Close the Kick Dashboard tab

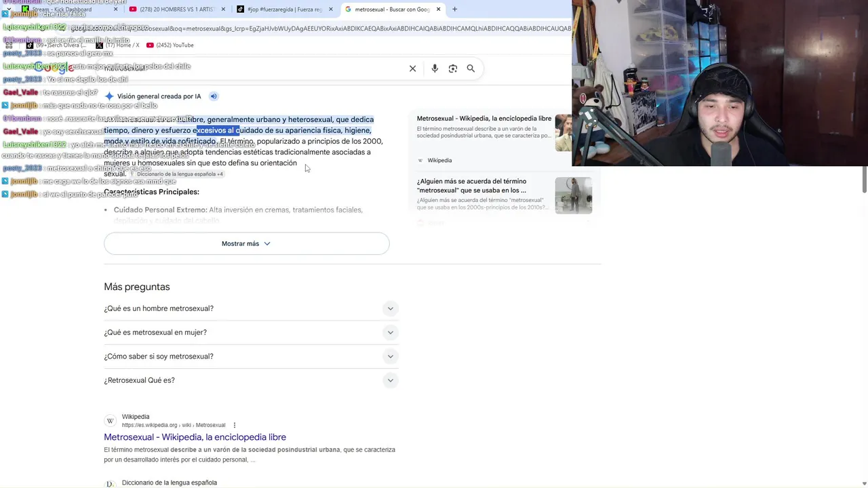click(x=115, y=9)
